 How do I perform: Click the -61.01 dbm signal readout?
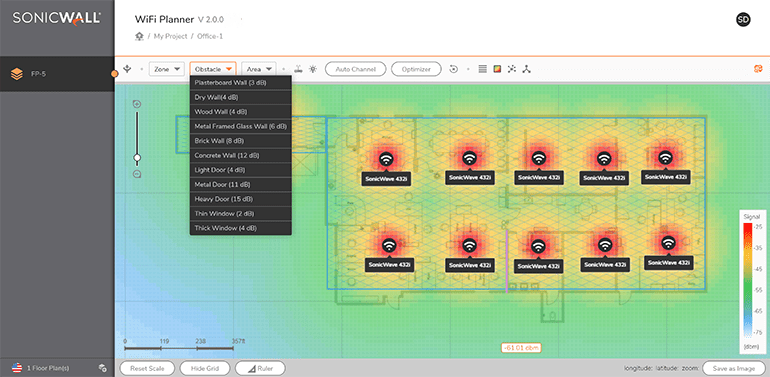(521, 348)
